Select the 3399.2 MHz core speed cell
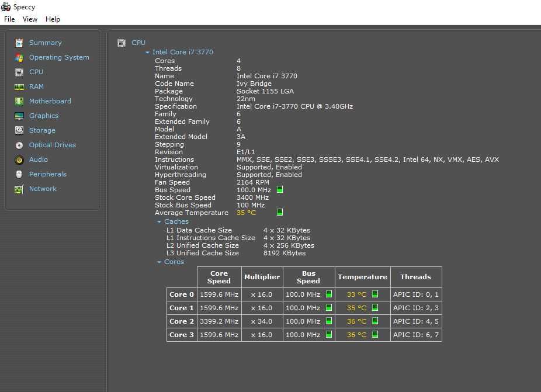Image resolution: width=541 pixels, height=392 pixels. 219,321
